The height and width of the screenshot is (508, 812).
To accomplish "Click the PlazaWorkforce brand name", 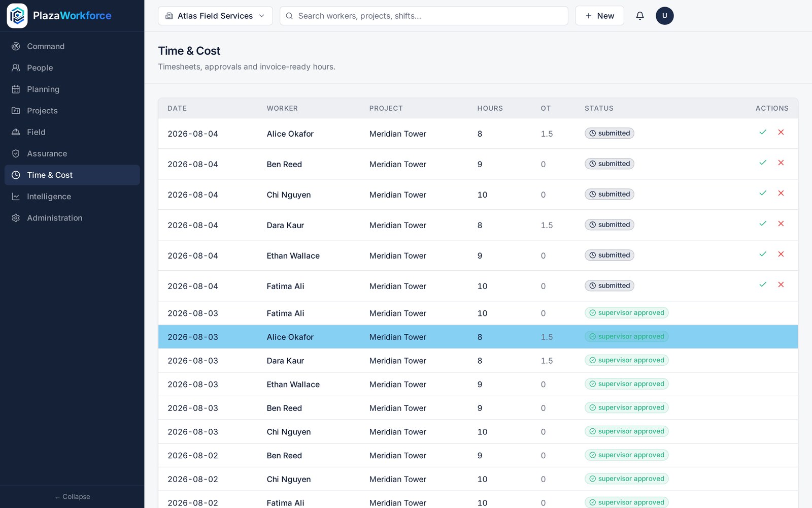I will (x=72, y=16).
